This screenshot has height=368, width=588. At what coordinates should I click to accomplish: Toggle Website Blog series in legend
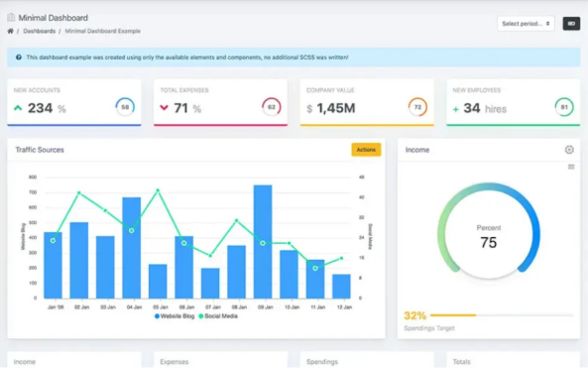click(175, 316)
